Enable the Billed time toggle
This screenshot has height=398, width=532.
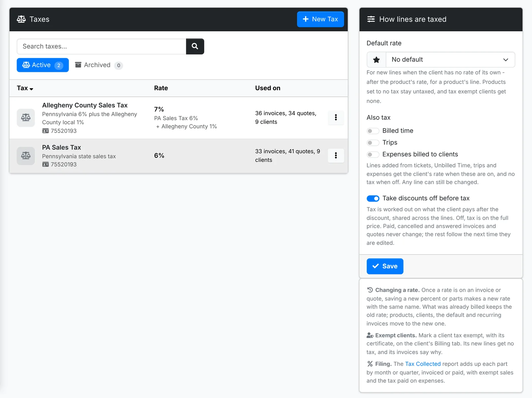373,131
